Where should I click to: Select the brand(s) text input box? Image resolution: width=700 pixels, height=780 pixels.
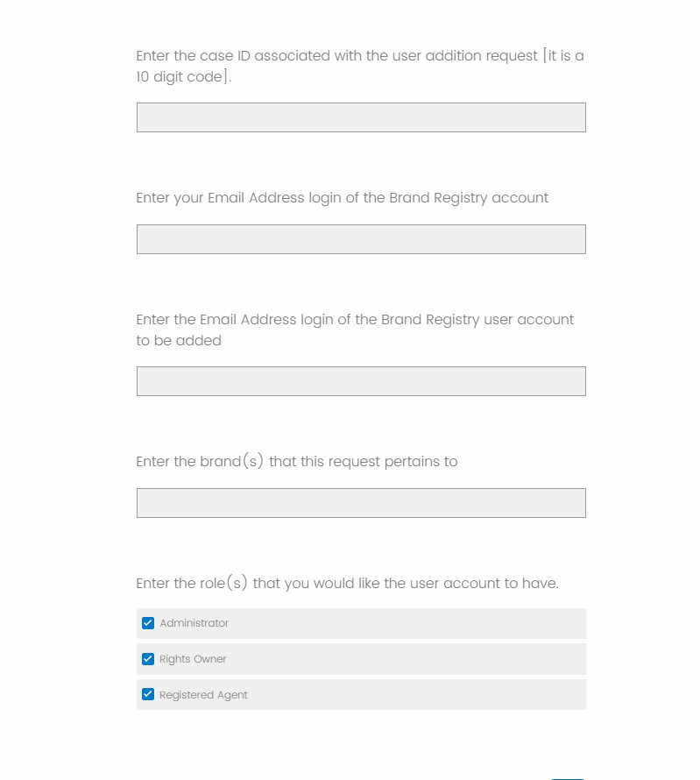pos(361,503)
